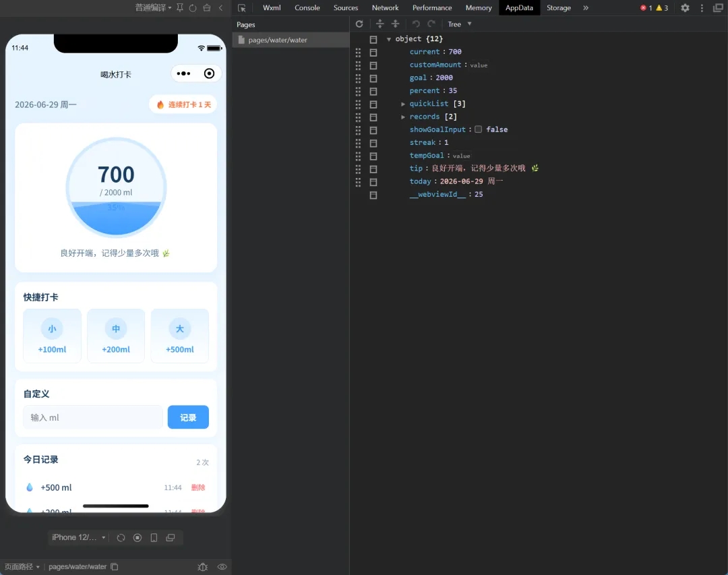Click the yellow warning count badge
Viewport: 728px width, 575px height.
tap(662, 8)
